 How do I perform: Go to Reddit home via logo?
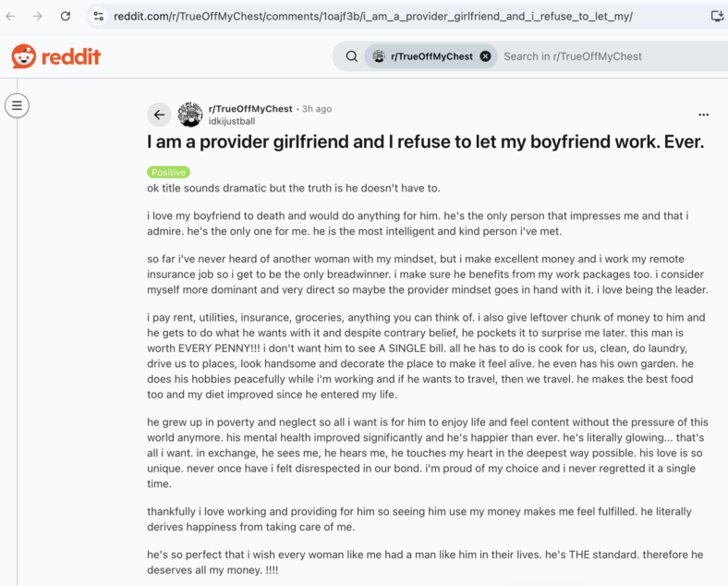pyautogui.click(x=56, y=56)
